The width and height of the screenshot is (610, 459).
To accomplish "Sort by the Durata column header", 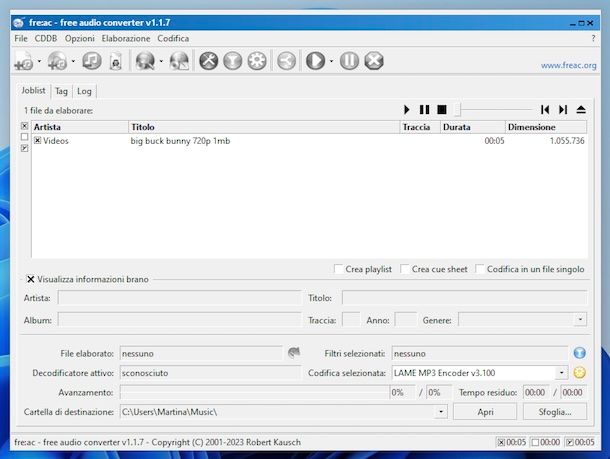I will click(x=473, y=127).
